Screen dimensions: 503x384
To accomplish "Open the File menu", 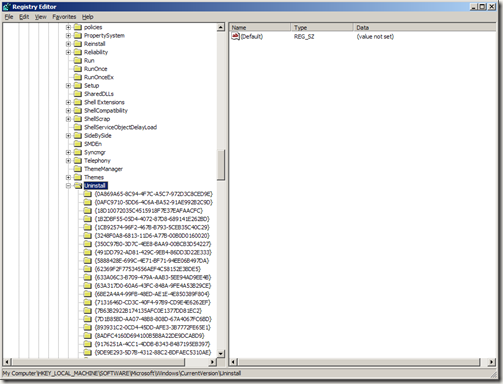I will pos(9,17).
